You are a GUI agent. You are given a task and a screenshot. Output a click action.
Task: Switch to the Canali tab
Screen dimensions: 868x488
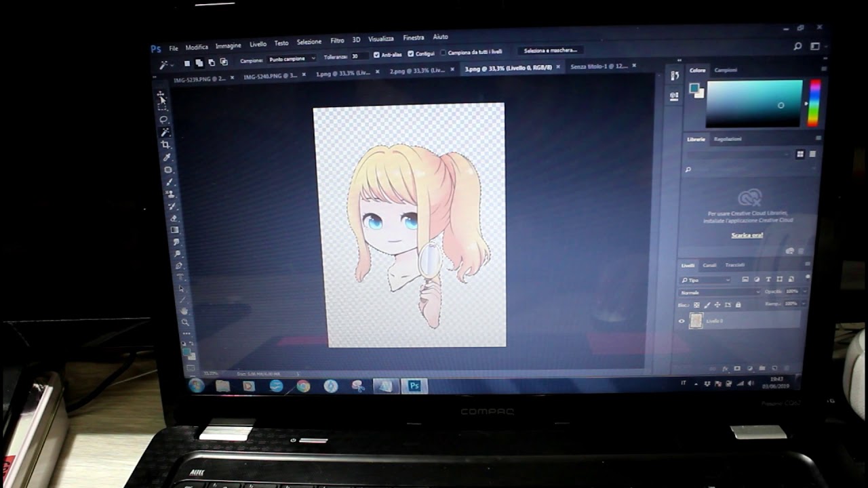tap(709, 265)
